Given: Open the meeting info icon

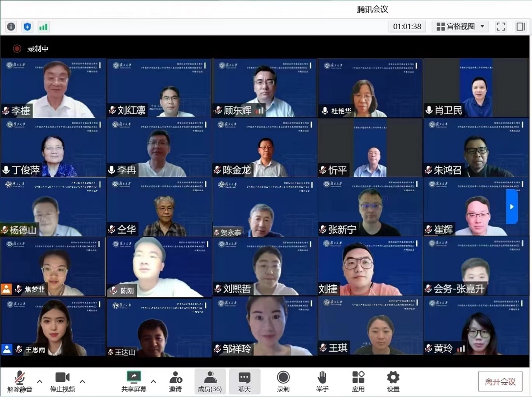Looking at the screenshot, I should 11,27.
